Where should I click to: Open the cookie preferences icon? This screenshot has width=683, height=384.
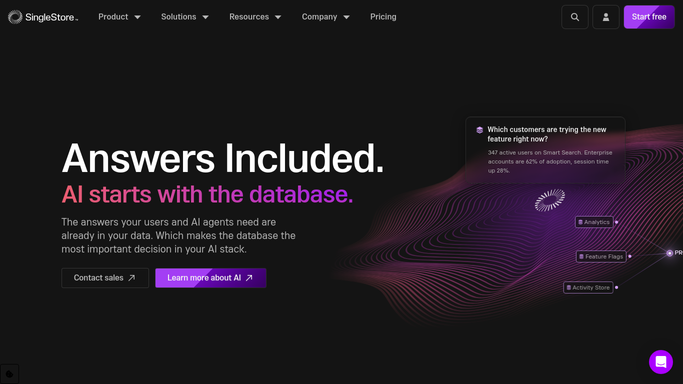[x=9, y=374]
